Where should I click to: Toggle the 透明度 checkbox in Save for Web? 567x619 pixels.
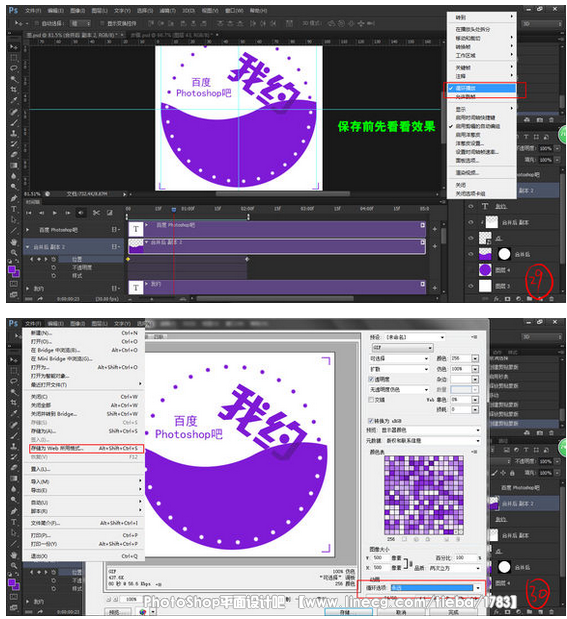pos(371,379)
